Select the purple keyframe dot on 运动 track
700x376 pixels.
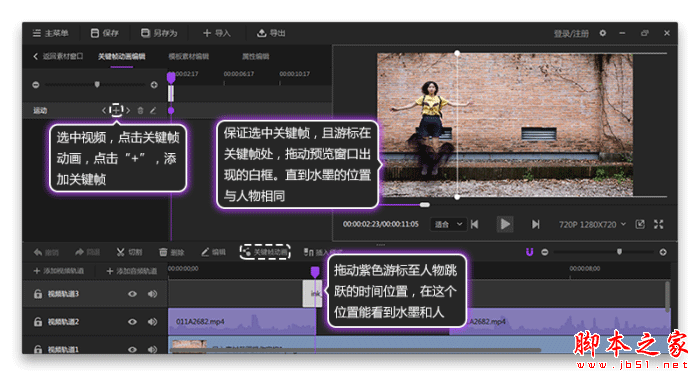coord(171,110)
